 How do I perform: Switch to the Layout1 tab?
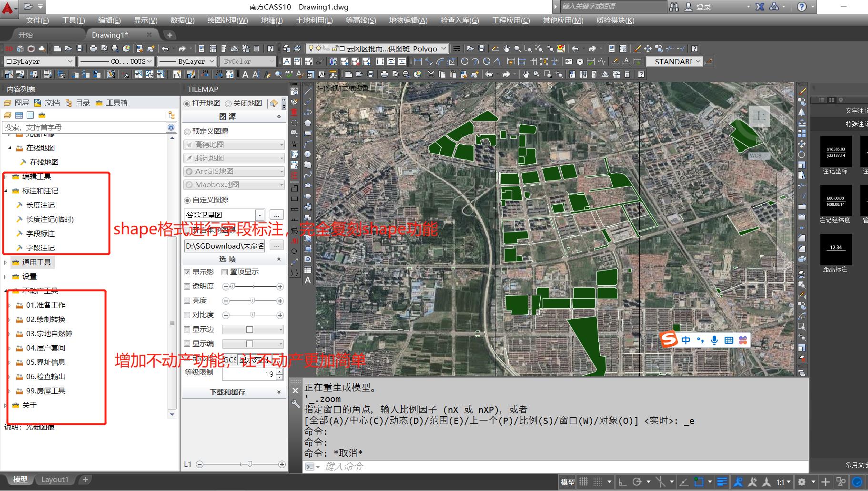[x=55, y=480]
